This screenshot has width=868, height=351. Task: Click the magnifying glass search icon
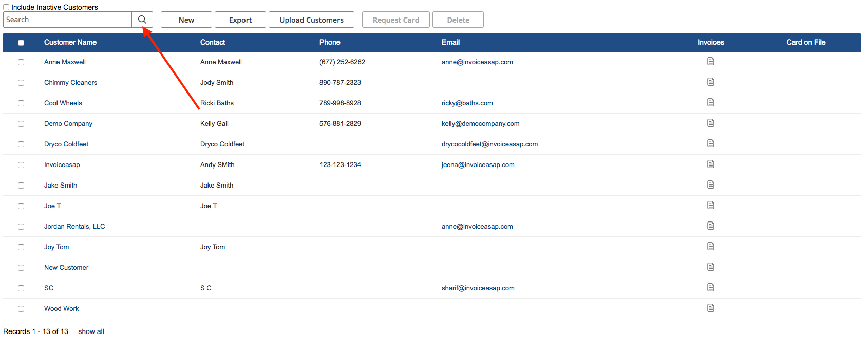pyautogui.click(x=142, y=20)
